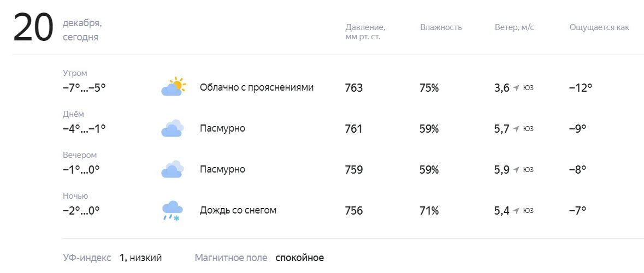The height and width of the screenshot is (273, 644).
Task: Click the overcast cloud icon for evening
Action: coord(173,169)
